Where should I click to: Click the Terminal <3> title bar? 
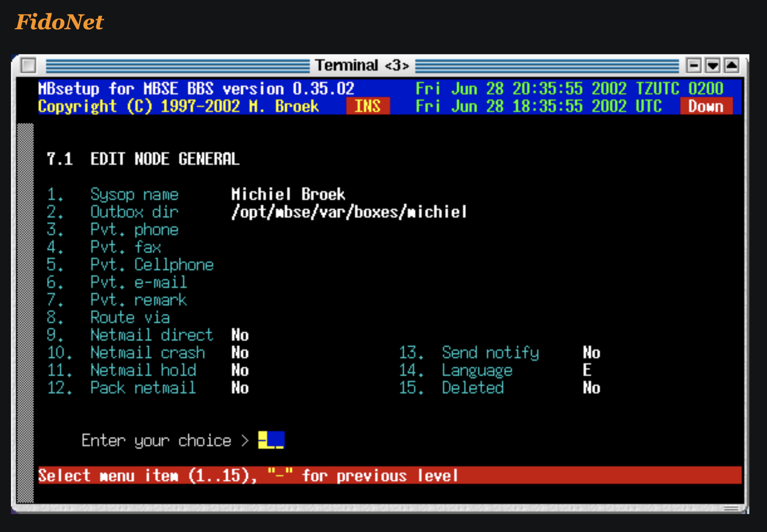pos(362,65)
